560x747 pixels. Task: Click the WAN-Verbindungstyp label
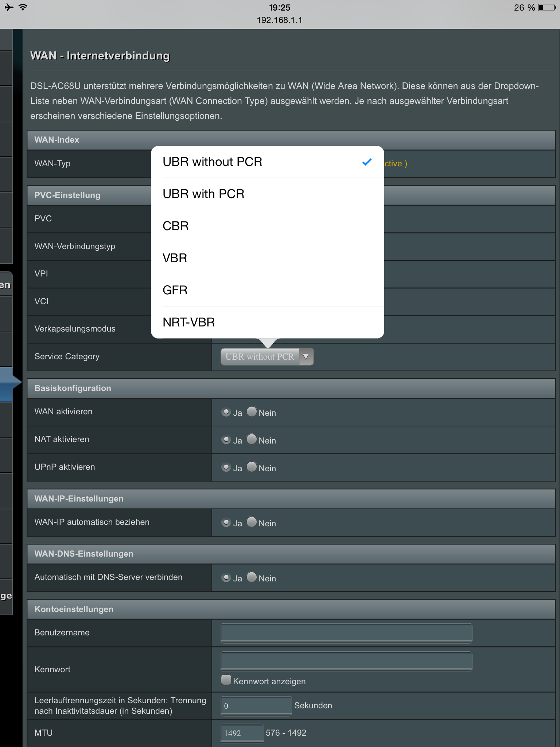75,247
